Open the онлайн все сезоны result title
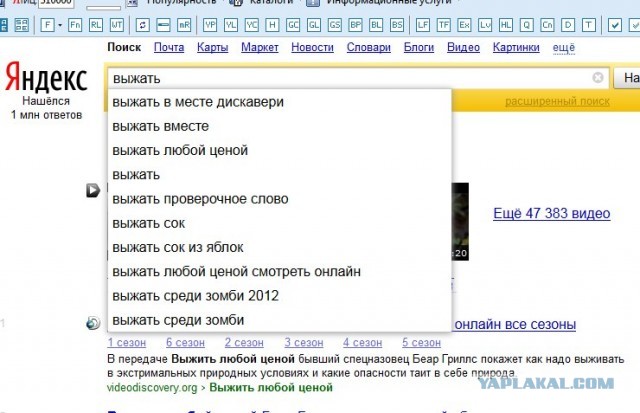The image size is (640, 413). pyautogui.click(x=515, y=324)
